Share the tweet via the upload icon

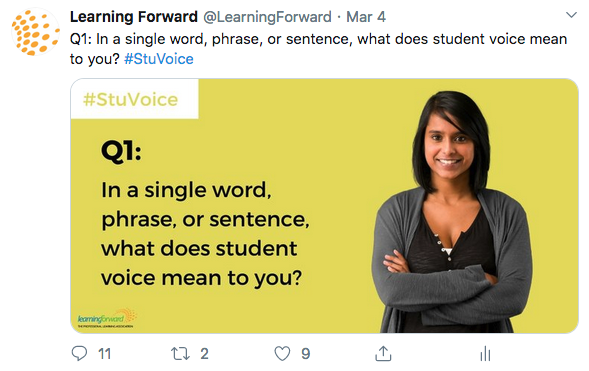(x=383, y=353)
